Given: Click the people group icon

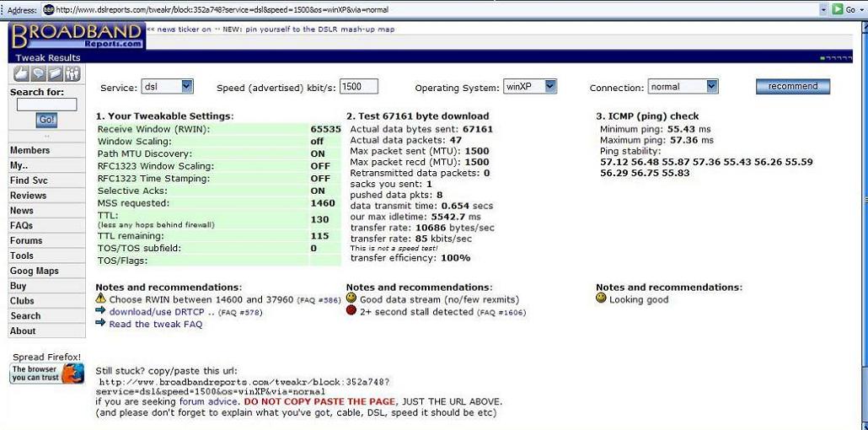Looking at the screenshot, I should click(x=72, y=73).
